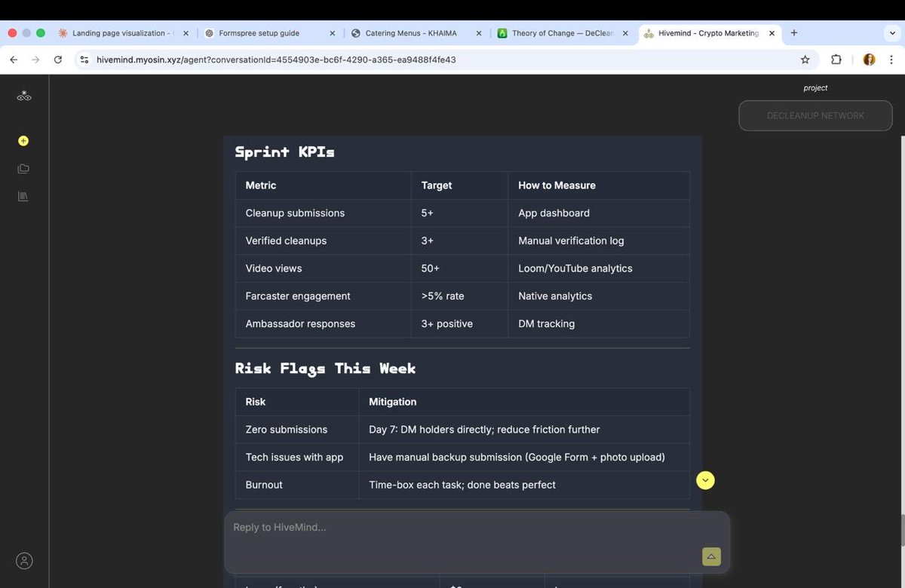Image resolution: width=905 pixels, height=588 pixels.
Task: Open your account profile at sidebar bottom
Action: [x=23, y=560]
